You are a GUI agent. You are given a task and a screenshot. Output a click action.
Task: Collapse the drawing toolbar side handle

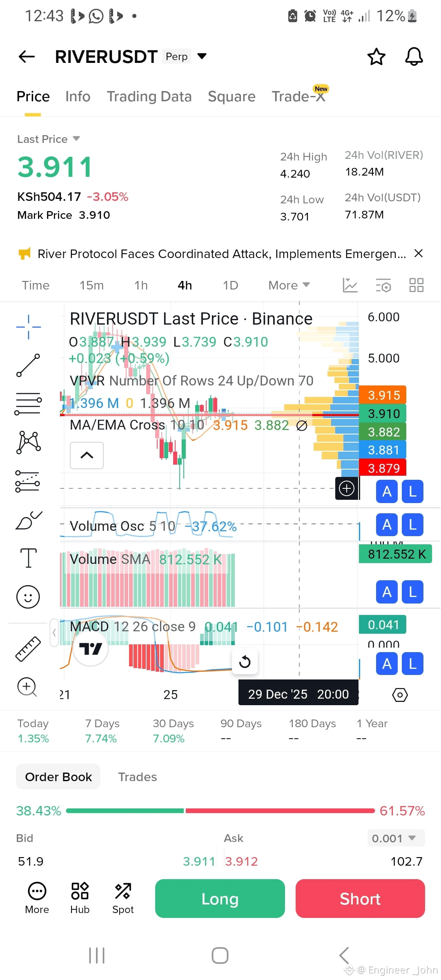54,633
